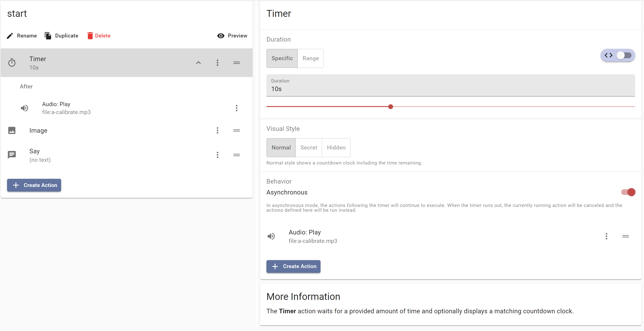Select the Say (no text) action row
Screen dimensions: 644x331
[126, 155]
